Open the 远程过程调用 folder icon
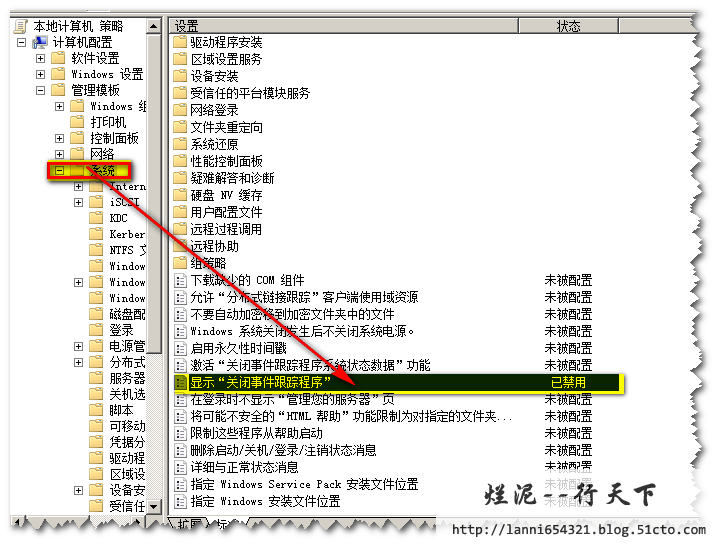This screenshot has height=547, width=719. [x=180, y=229]
